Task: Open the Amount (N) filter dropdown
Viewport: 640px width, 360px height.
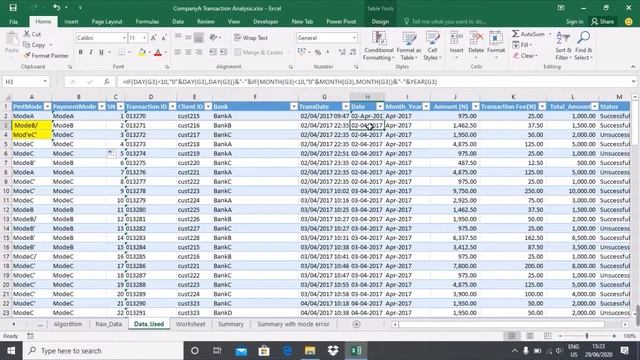Action: coord(476,107)
